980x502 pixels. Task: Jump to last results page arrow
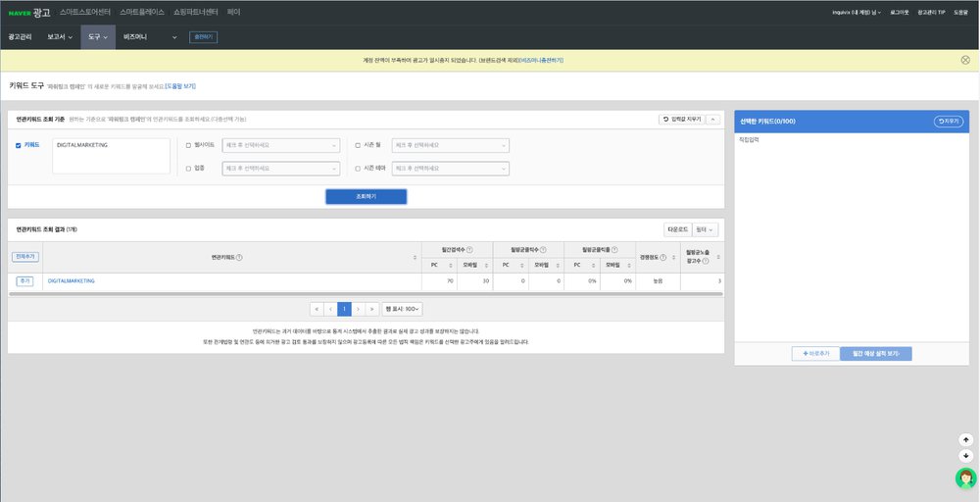[372, 309]
